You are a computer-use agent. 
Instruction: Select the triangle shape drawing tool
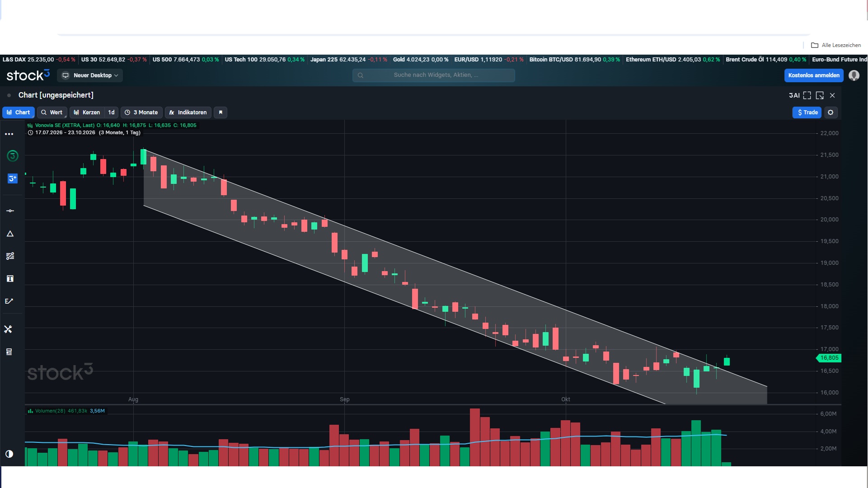tap(10, 234)
